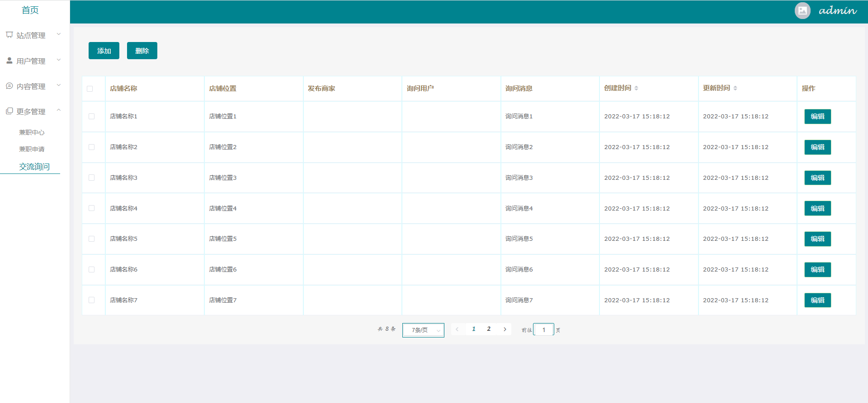Check the row for 店铺名称7
The height and width of the screenshot is (403, 868).
point(92,300)
